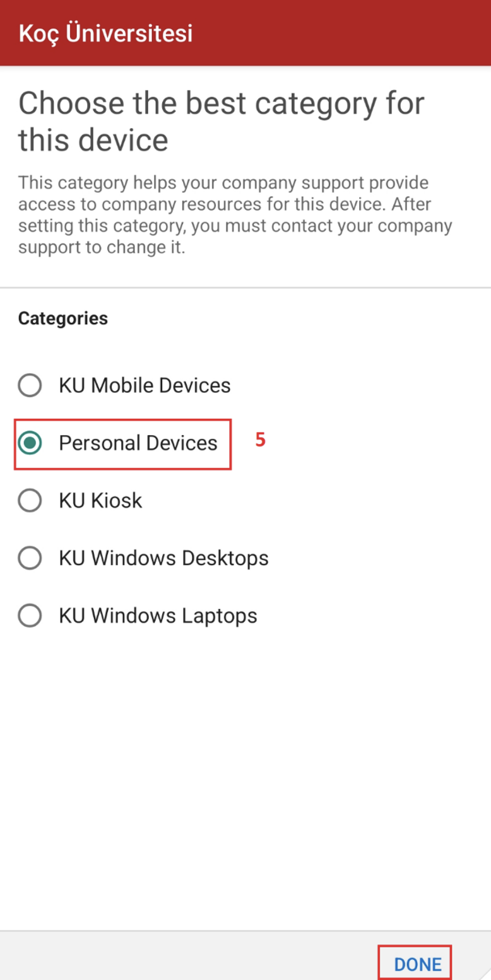Tap the Categories section header

pyautogui.click(x=63, y=318)
